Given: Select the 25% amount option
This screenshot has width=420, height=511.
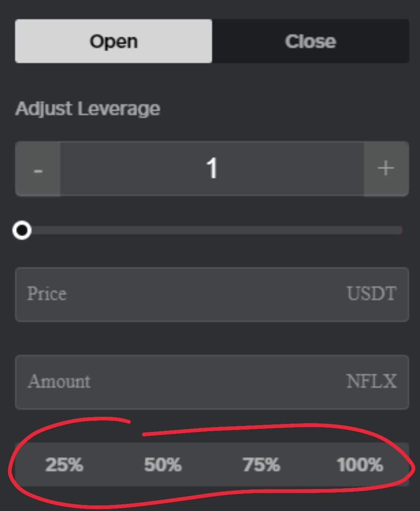Looking at the screenshot, I should click(x=64, y=465).
